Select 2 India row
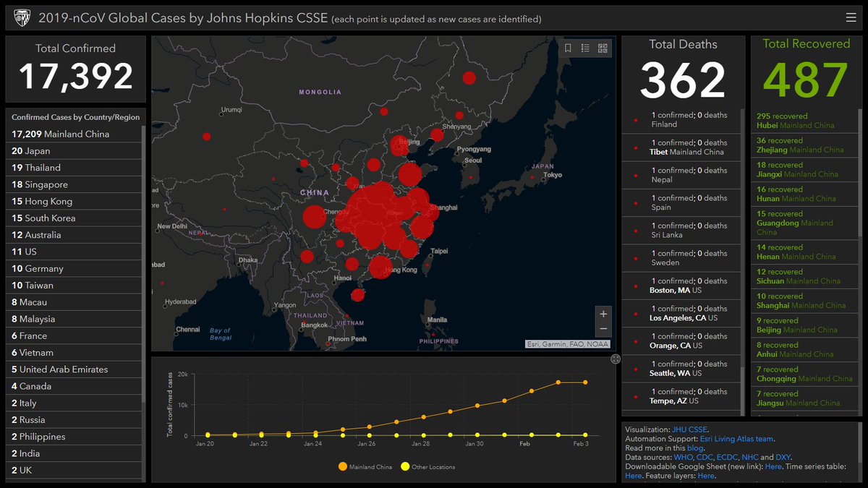The width and height of the screenshot is (868, 488). (75, 453)
